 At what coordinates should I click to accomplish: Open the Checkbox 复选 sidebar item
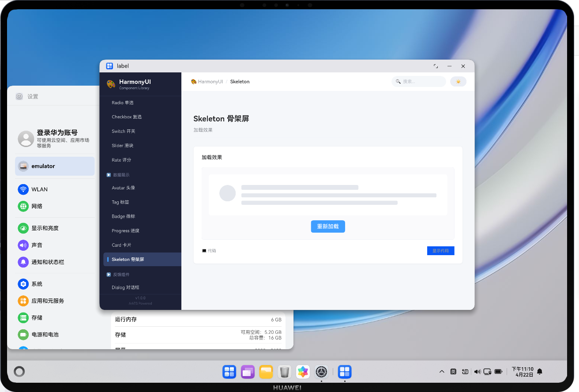tap(140, 117)
